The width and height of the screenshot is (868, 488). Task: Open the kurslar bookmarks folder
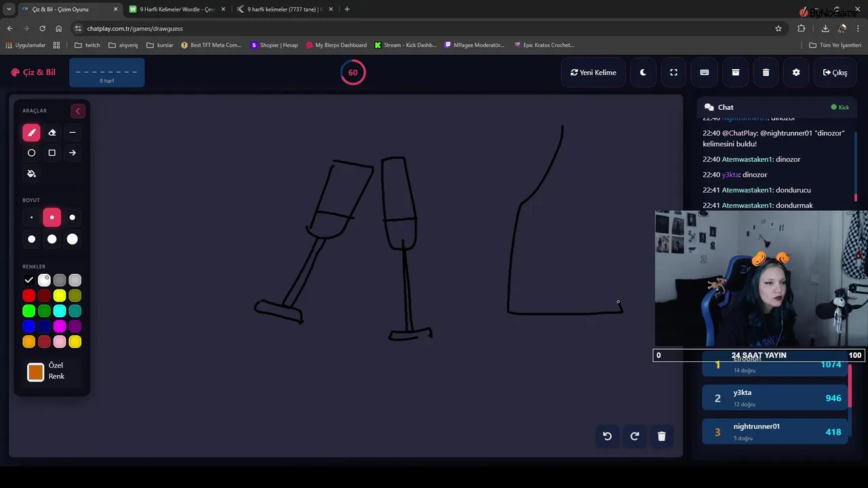click(160, 45)
